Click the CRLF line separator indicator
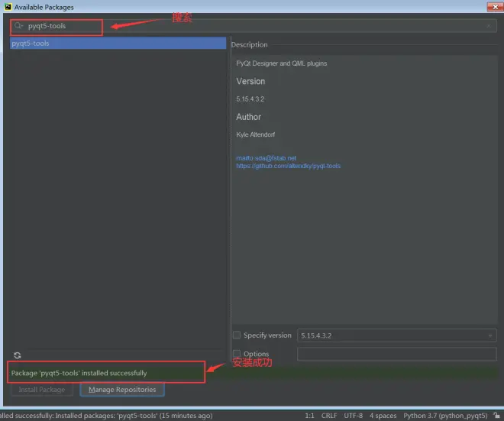504x421 pixels. (x=329, y=416)
